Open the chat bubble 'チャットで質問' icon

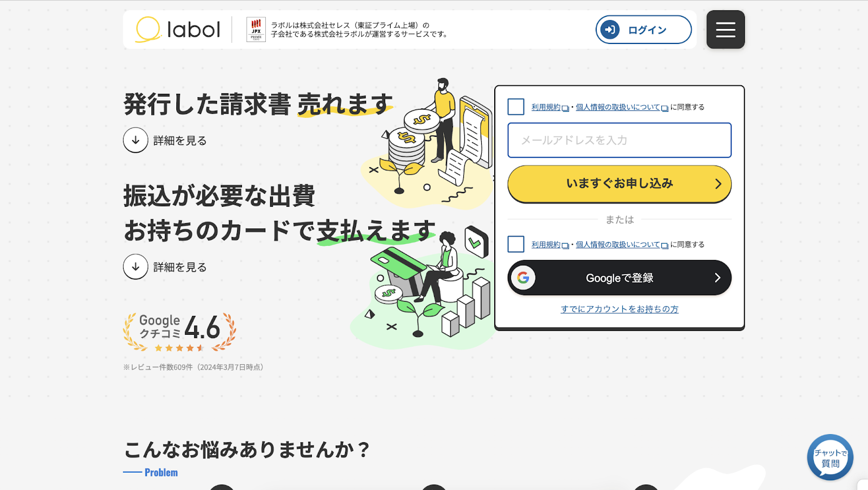tap(830, 457)
